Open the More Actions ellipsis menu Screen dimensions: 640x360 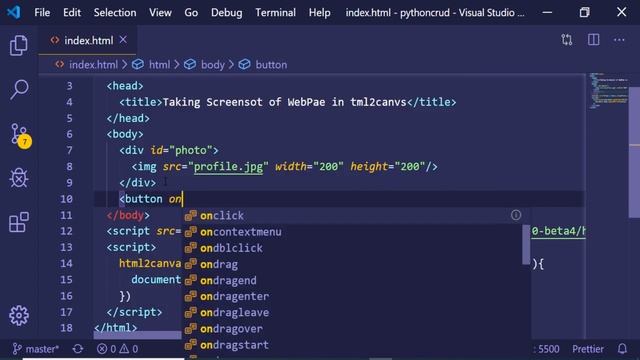(619, 40)
